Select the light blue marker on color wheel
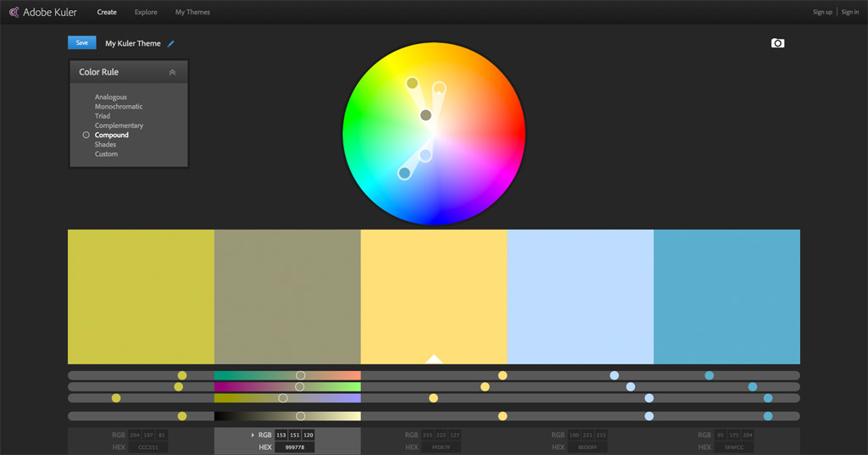This screenshot has width=868, height=455. pos(426,155)
